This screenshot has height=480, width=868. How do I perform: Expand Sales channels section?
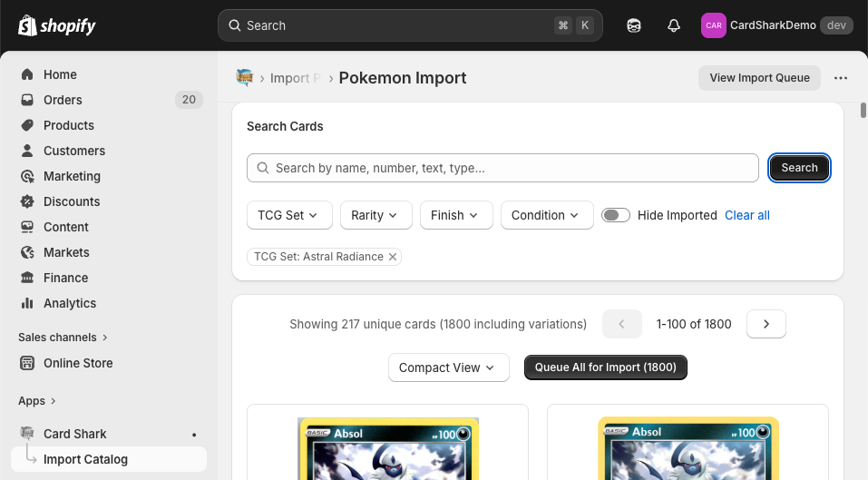coord(63,338)
